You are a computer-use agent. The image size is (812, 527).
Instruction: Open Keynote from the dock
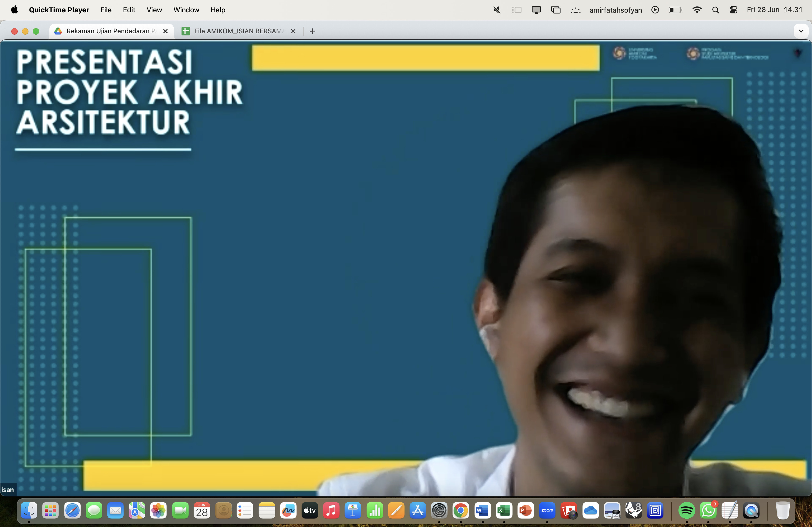pyautogui.click(x=353, y=510)
